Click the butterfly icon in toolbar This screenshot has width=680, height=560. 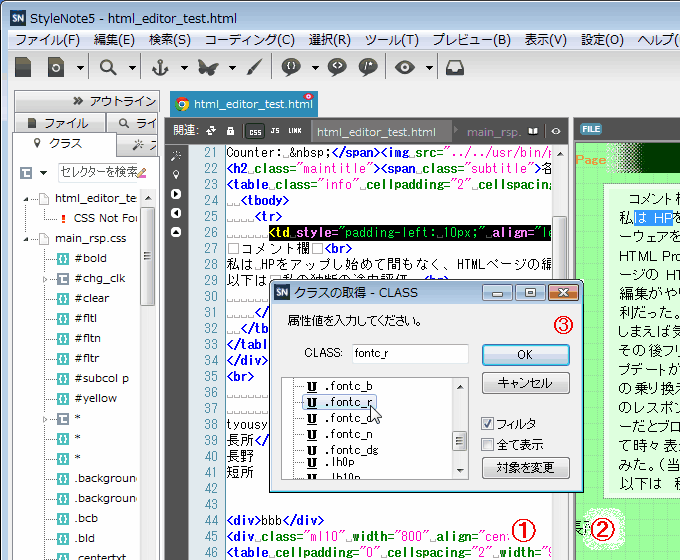pyautogui.click(x=209, y=67)
